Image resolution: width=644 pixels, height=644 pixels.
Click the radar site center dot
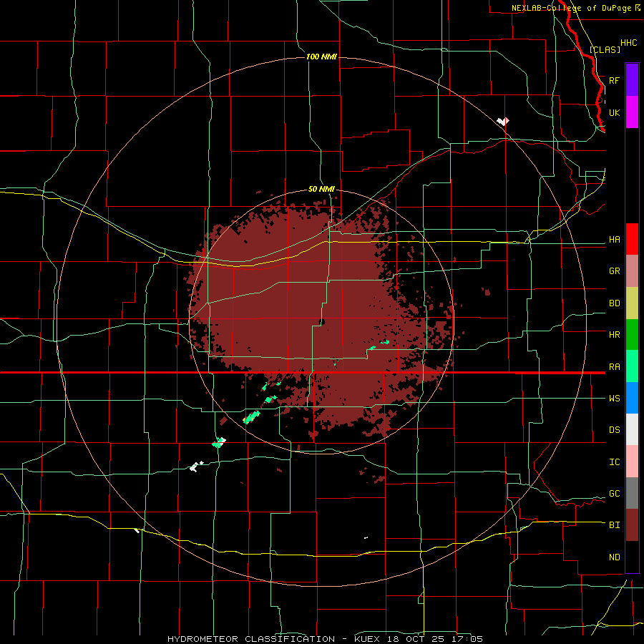pos(322,322)
